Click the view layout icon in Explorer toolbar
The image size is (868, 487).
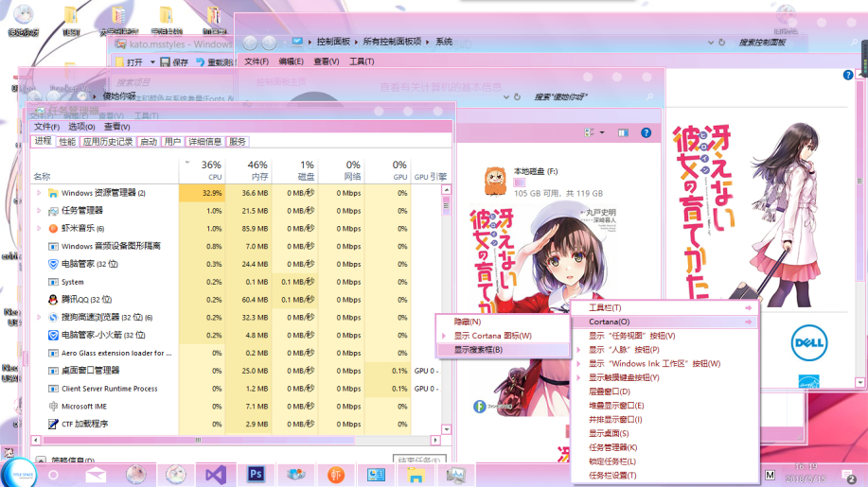click(590, 132)
